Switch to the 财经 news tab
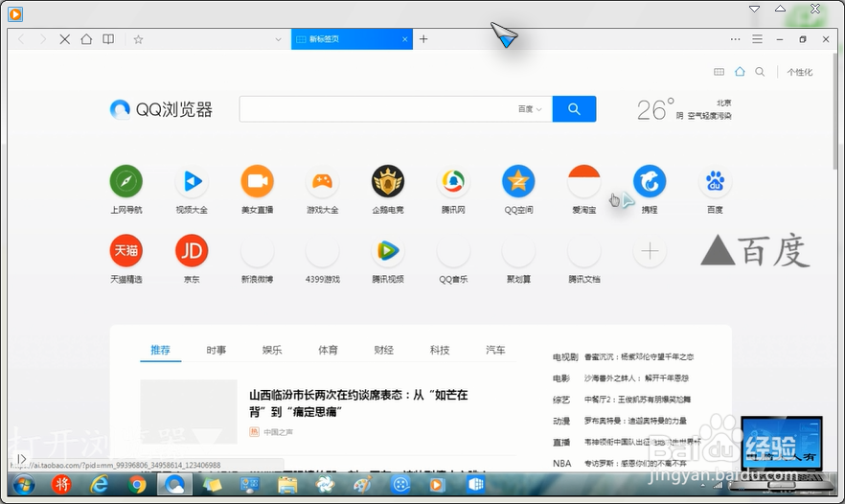The width and height of the screenshot is (845, 504). pos(383,350)
